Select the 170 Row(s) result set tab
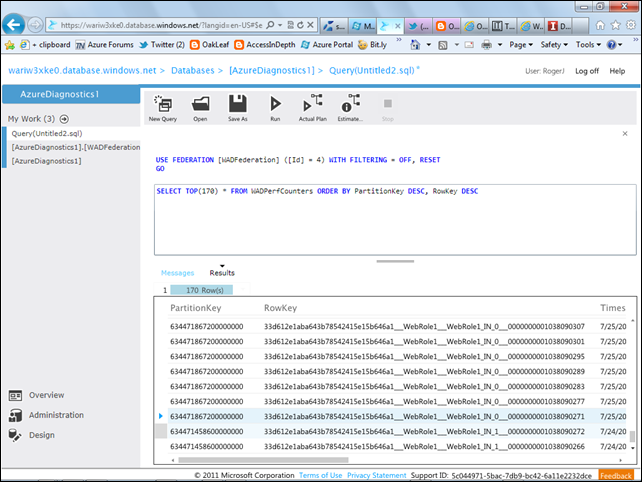 (x=202, y=290)
